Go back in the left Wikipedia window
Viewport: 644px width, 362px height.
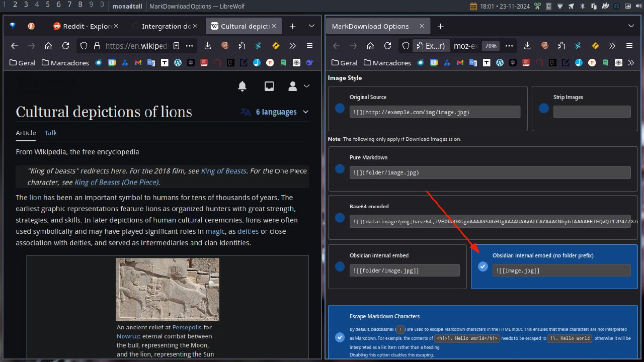15,46
